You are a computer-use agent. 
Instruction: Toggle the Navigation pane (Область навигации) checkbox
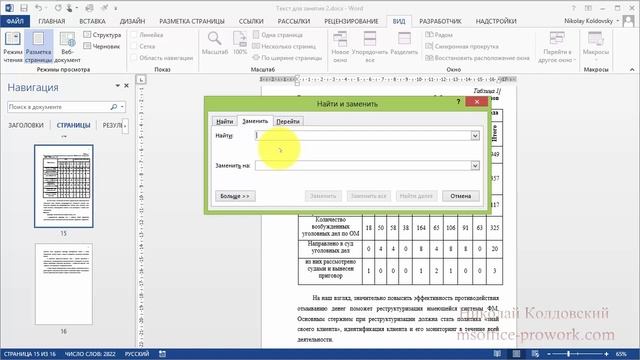(134, 58)
